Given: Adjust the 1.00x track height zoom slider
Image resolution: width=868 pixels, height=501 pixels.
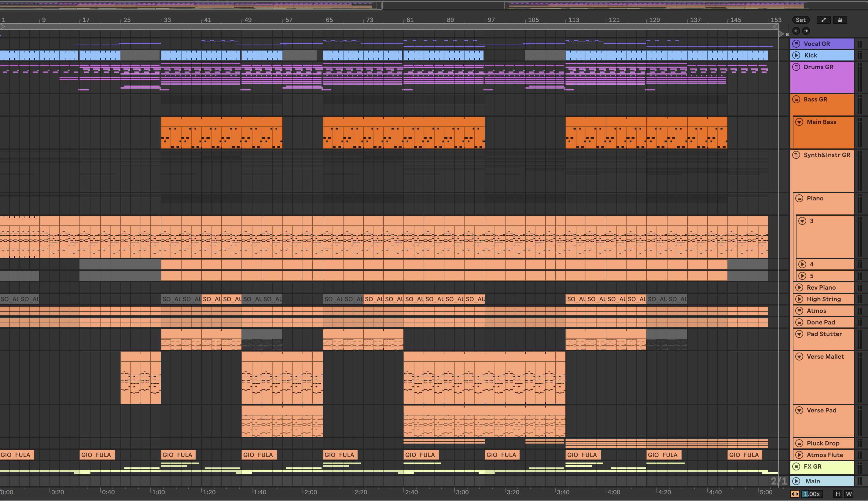Looking at the screenshot, I should coord(812,494).
